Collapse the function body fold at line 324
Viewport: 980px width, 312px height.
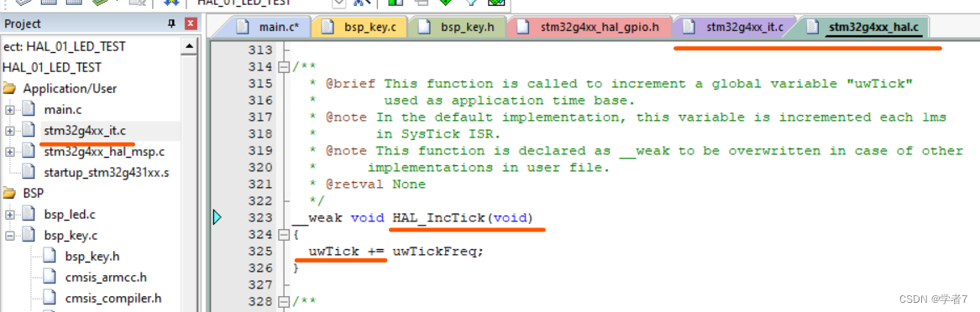(x=285, y=235)
